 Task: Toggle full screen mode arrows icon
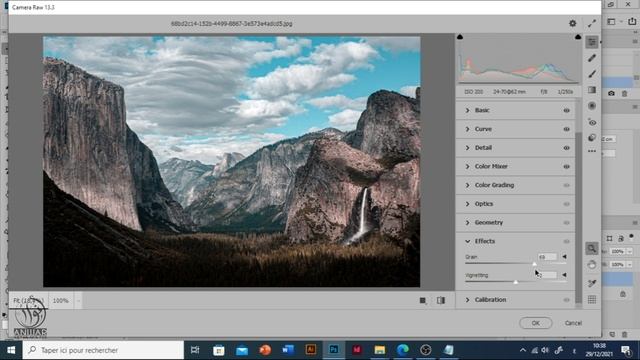(x=592, y=24)
